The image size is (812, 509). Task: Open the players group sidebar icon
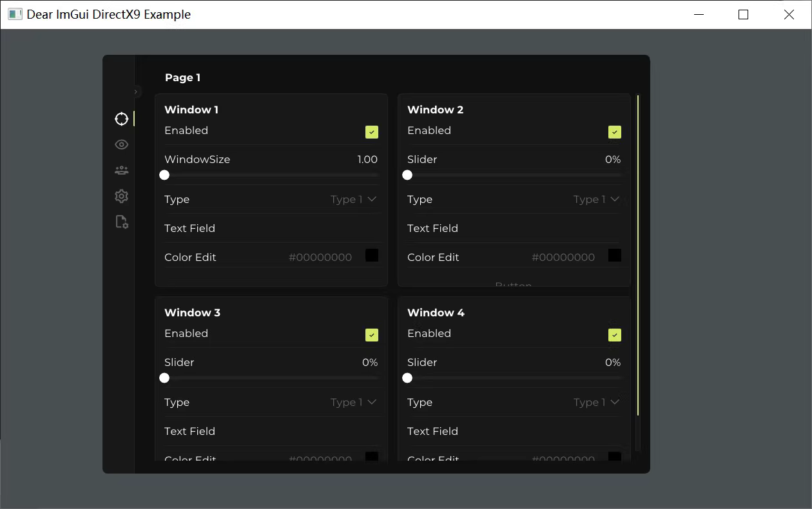click(121, 171)
